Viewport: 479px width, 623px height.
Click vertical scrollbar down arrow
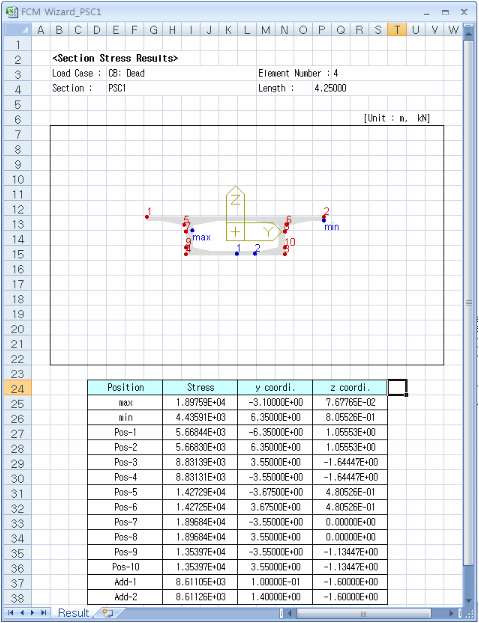(x=469, y=600)
